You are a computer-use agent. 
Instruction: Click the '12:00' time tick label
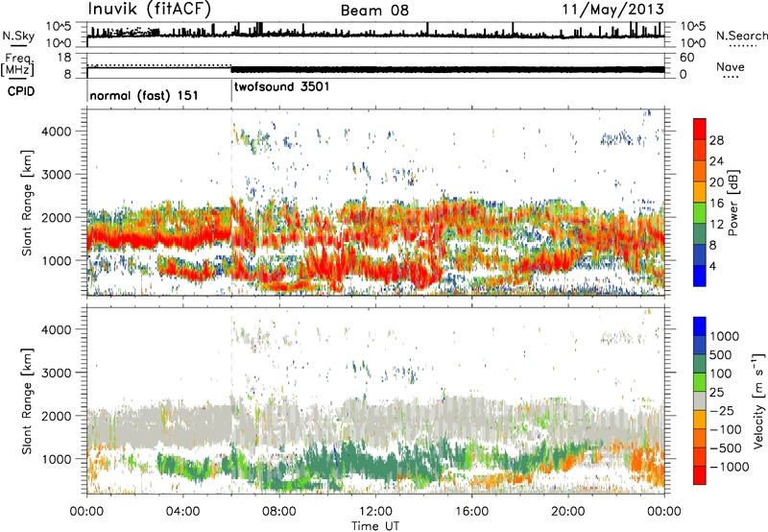coord(375,512)
